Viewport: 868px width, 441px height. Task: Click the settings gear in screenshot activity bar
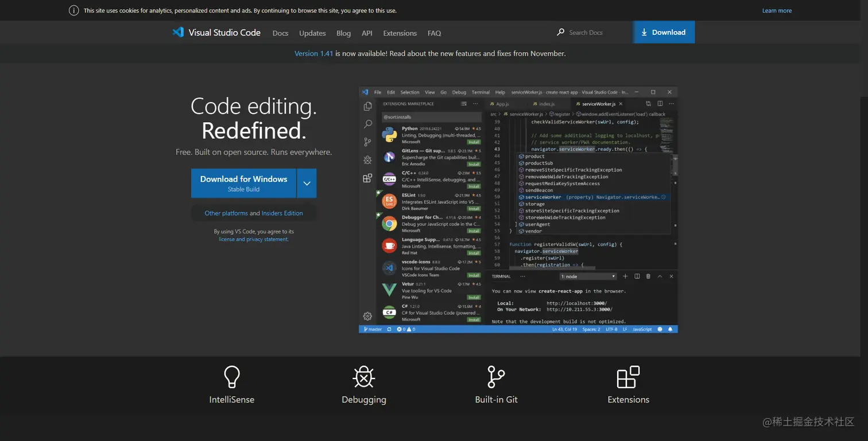367,316
